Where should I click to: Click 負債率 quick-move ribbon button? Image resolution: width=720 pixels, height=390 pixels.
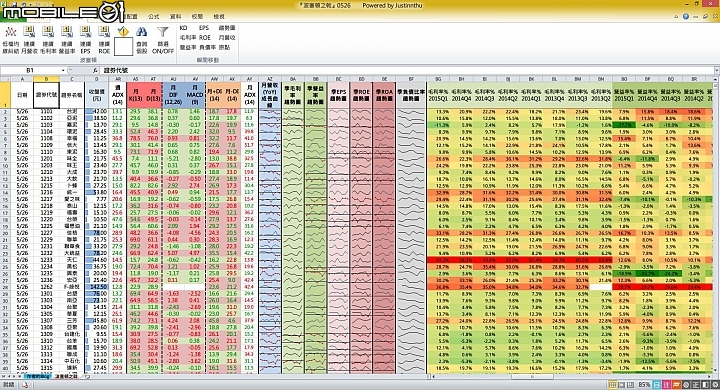(207, 47)
